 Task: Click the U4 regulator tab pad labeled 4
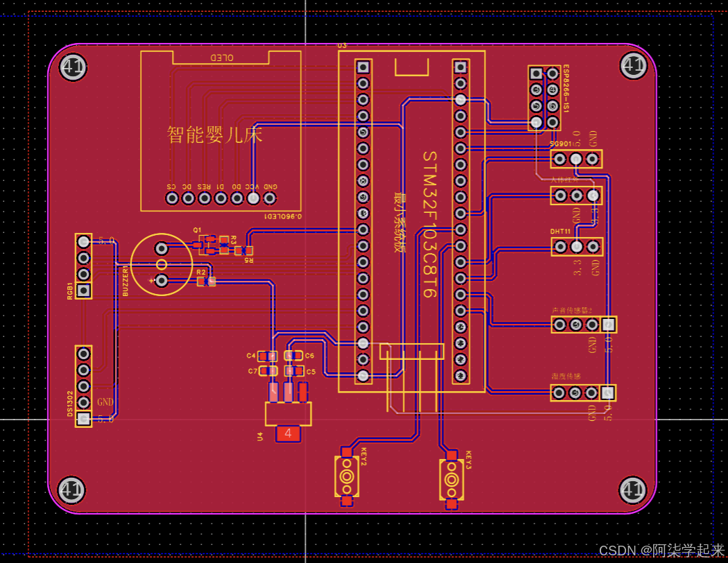(288, 433)
